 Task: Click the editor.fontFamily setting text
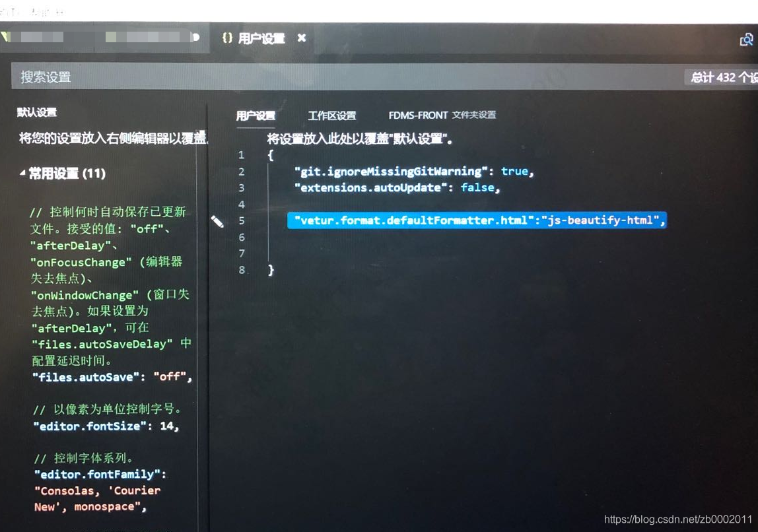[x=99, y=474]
